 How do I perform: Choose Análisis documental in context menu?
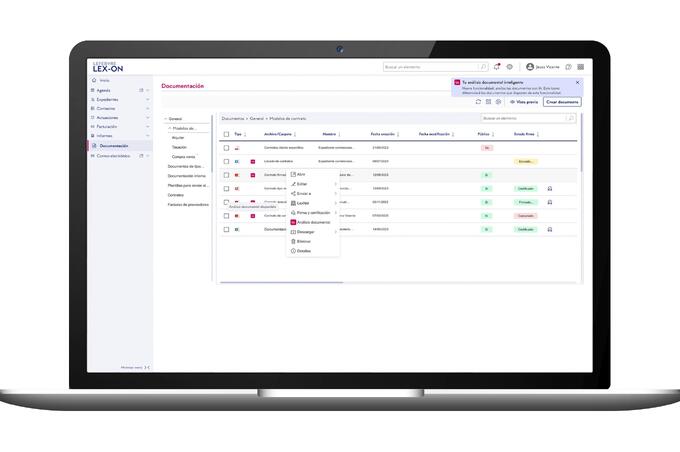(x=313, y=222)
